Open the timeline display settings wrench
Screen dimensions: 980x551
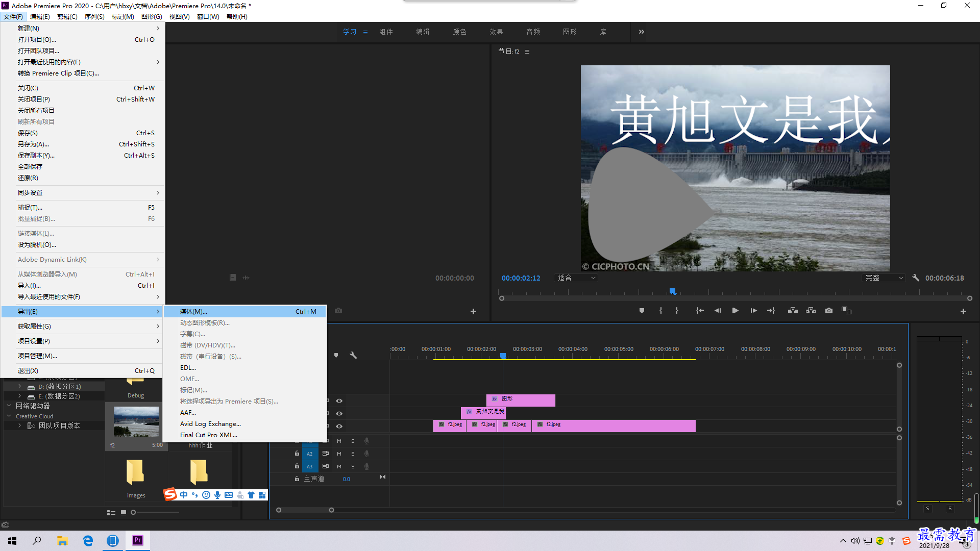point(353,355)
